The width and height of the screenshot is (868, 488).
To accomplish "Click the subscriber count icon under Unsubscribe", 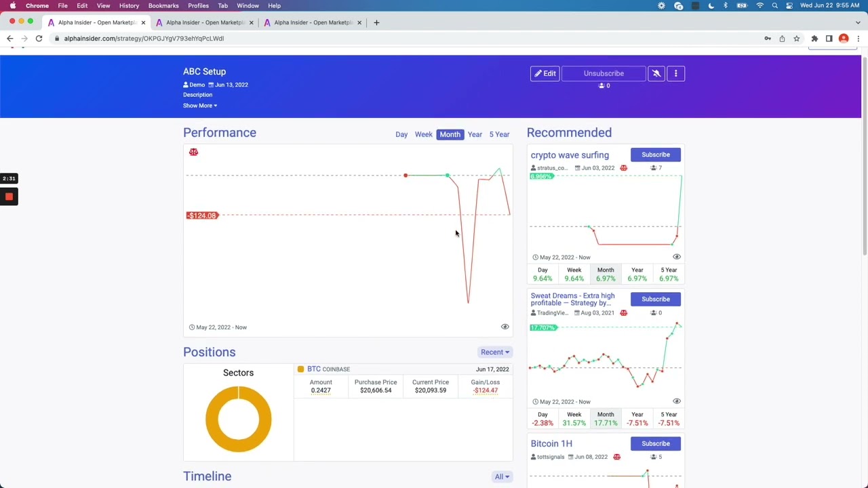I will click(x=601, y=86).
